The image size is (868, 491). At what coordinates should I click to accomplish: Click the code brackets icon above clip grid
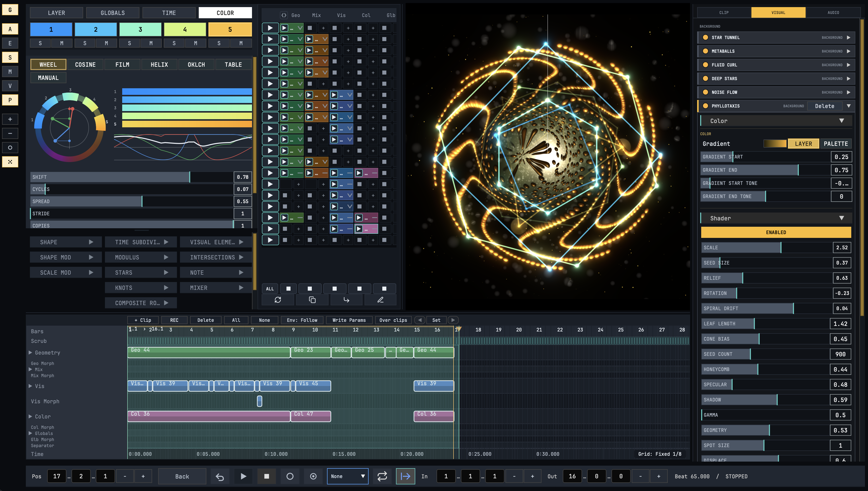pos(284,15)
